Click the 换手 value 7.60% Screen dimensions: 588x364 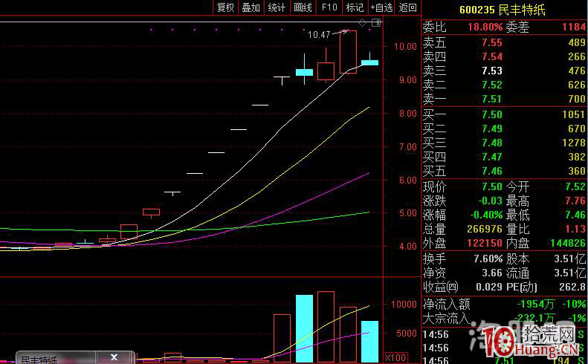[x=488, y=259]
